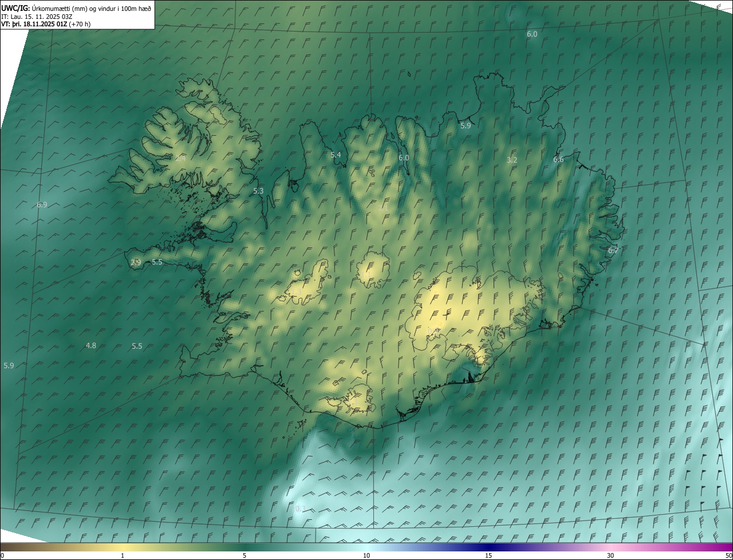
Task: Click the 6.9 value on the map
Action: tap(42, 204)
